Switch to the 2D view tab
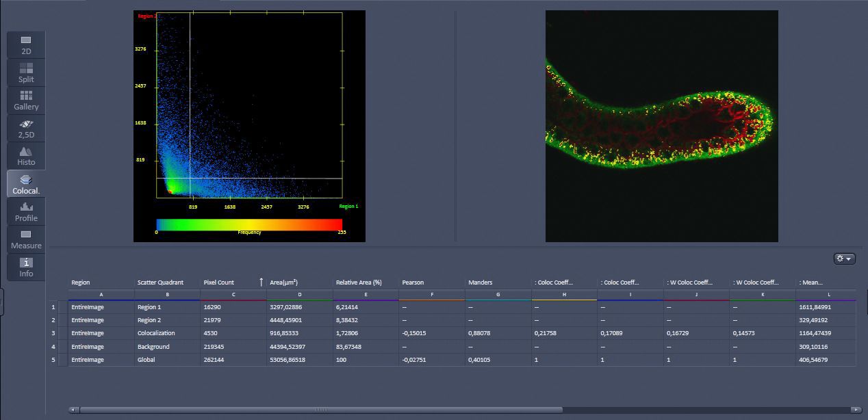This screenshot has width=868, height=420. (x=26, y=44)
